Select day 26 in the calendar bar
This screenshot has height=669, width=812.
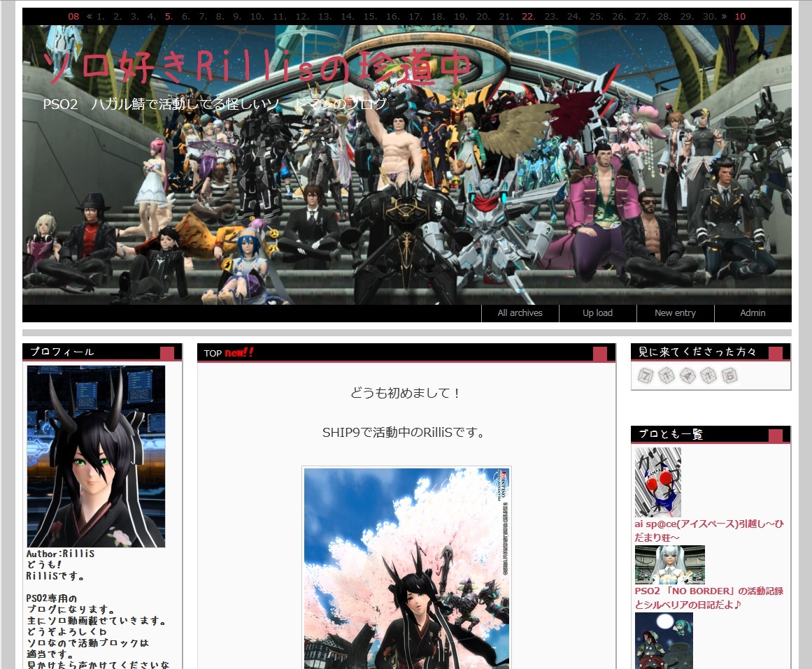(619, 17)
